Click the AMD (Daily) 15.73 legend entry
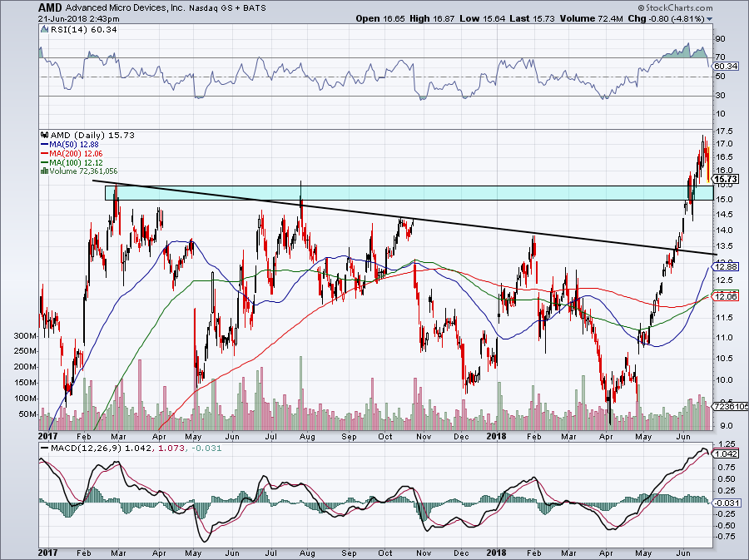This screenshot has height=560, width=749. (92, 135)
